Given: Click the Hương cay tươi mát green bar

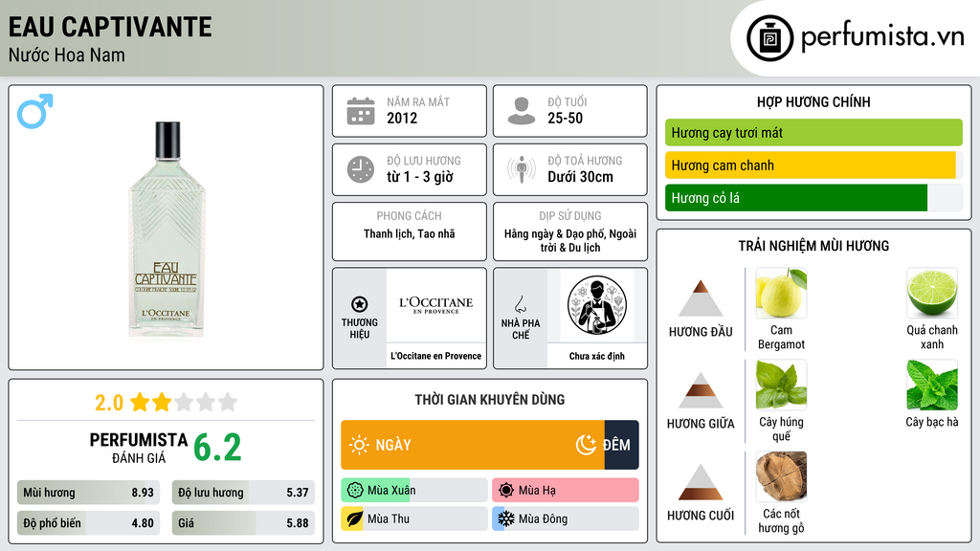Looking at the screenshot, I should click(813, 132).
